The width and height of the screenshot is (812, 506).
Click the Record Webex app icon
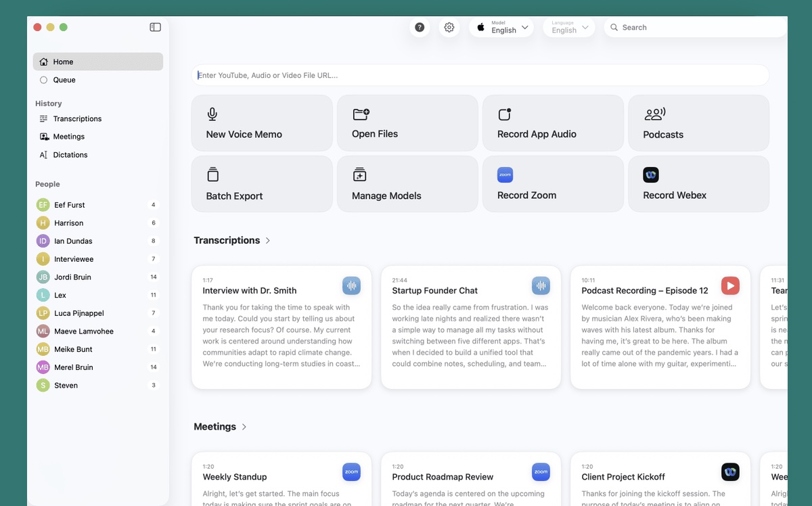click(651, 175)
